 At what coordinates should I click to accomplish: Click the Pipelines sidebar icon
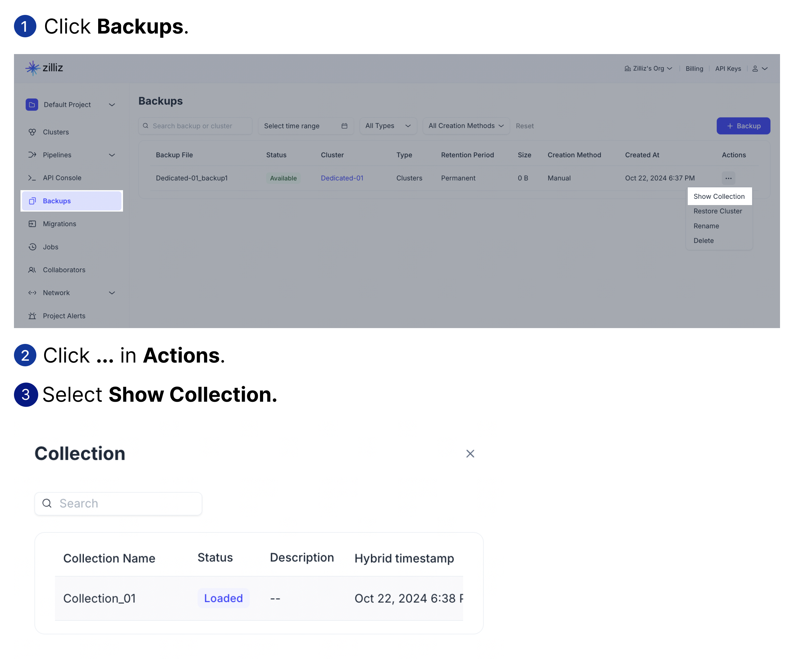tap(32, 155)
